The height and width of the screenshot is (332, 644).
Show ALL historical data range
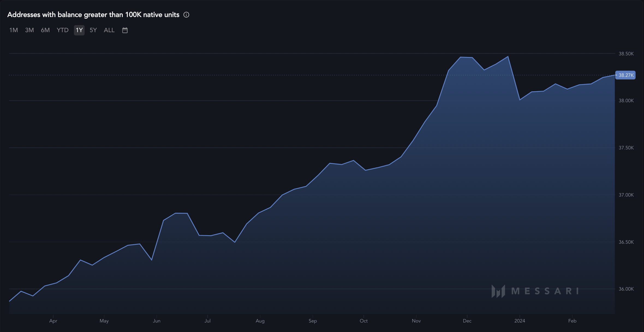(x=109, y=30)
